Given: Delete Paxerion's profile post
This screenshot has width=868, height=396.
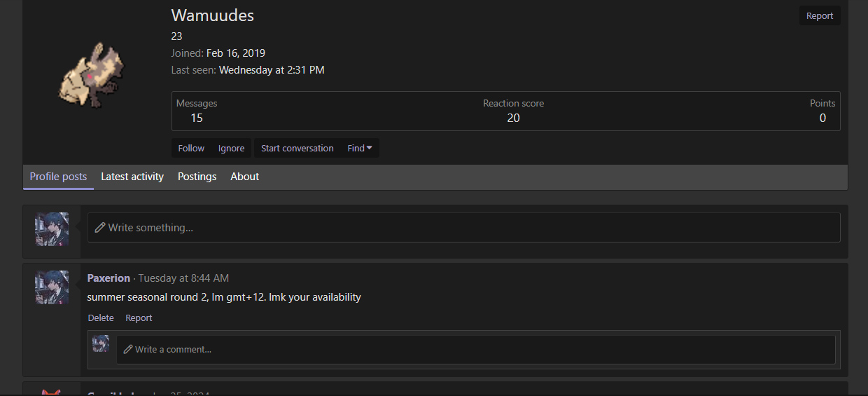Looking at the screenshot, I should (x=101, y=318).
